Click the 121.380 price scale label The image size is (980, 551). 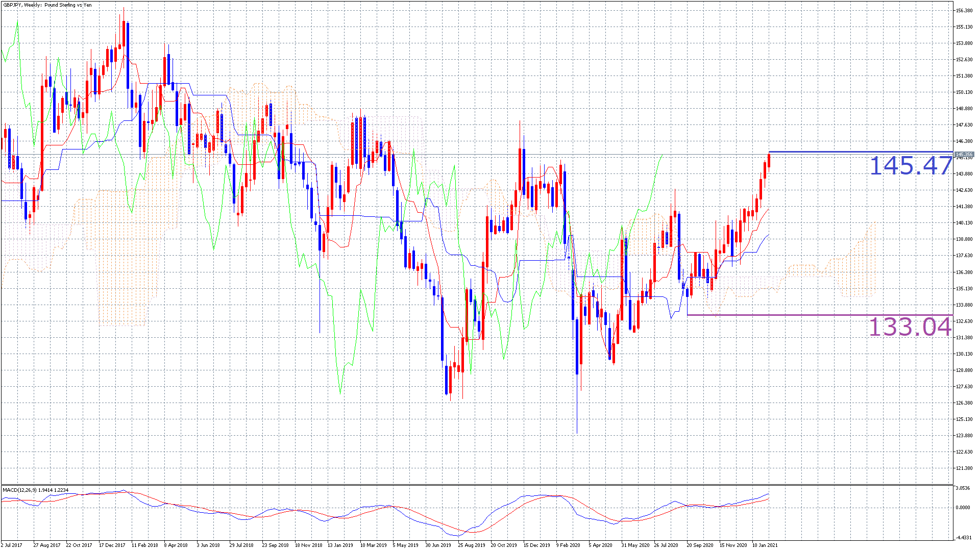(964, 468)
